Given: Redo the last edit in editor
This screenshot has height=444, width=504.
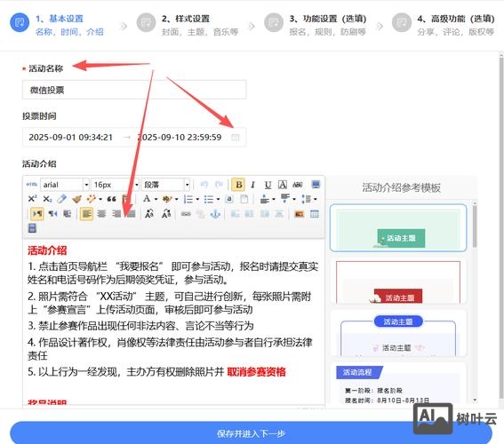Looking at the screenshot, I should [x=219, y=185].
